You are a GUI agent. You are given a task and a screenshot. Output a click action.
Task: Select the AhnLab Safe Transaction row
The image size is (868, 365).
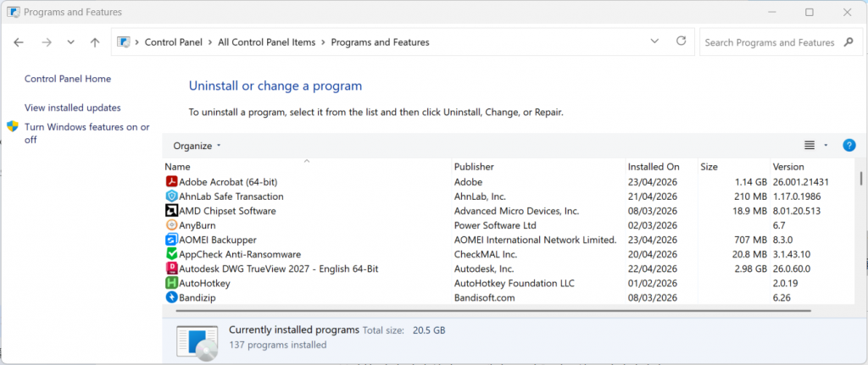pyautogui.click(x=509, y=196)
